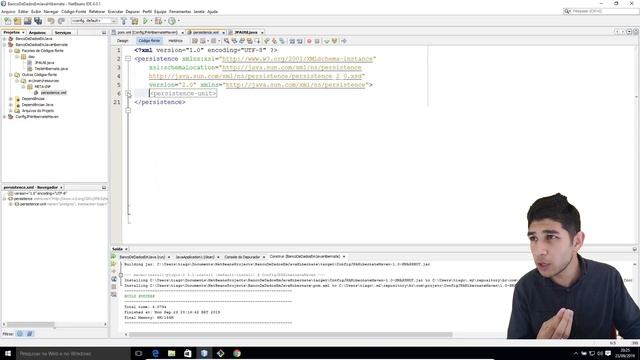Screen dimensions: 640x360
Task: Click the Save All toolbar icon
Action: (x=38, y=21)
